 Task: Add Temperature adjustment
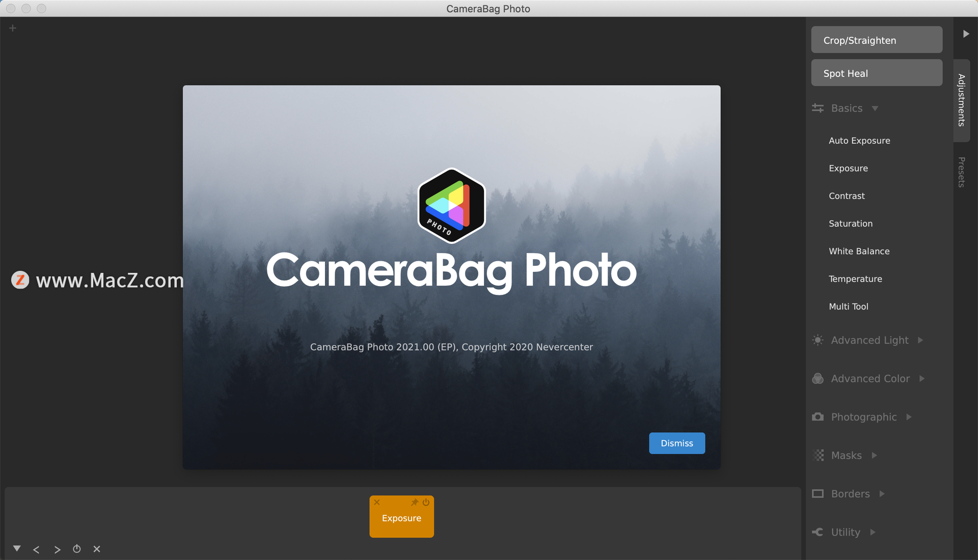(x=855, y=278)
